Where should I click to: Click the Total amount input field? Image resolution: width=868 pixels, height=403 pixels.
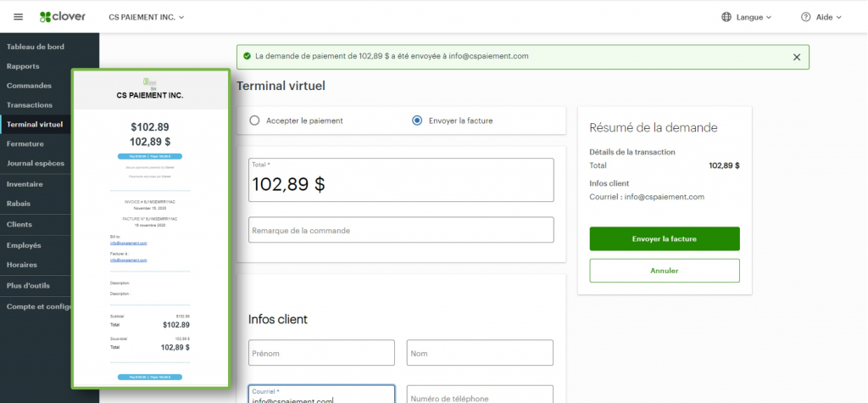(400, 183)
